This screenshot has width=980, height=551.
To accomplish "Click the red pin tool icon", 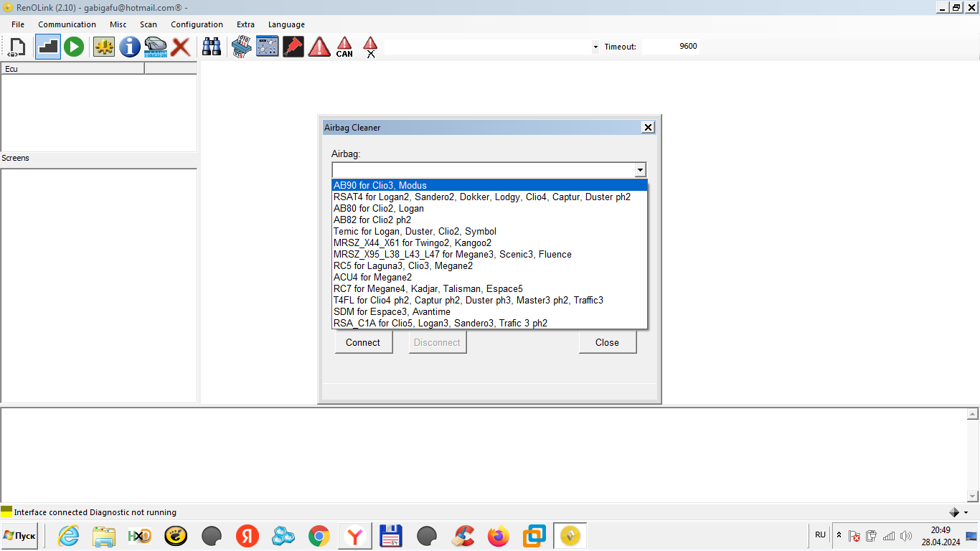I will 293,47.
